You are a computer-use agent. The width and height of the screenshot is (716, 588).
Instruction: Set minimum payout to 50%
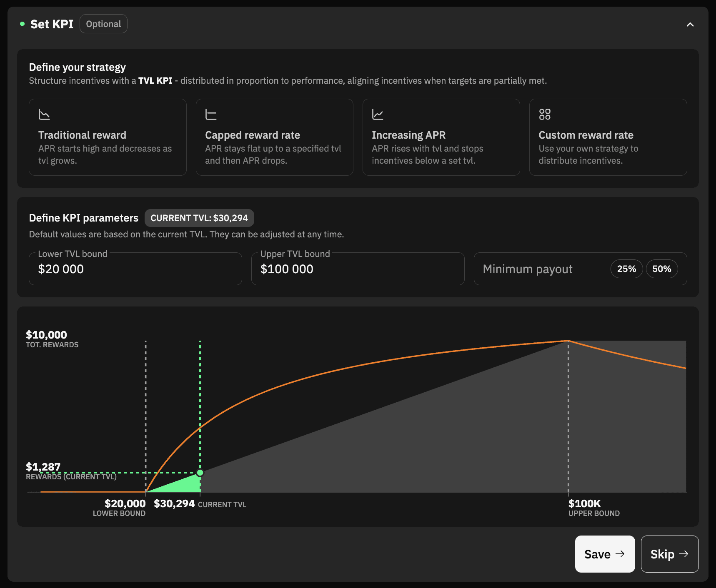tap(662, 269)
